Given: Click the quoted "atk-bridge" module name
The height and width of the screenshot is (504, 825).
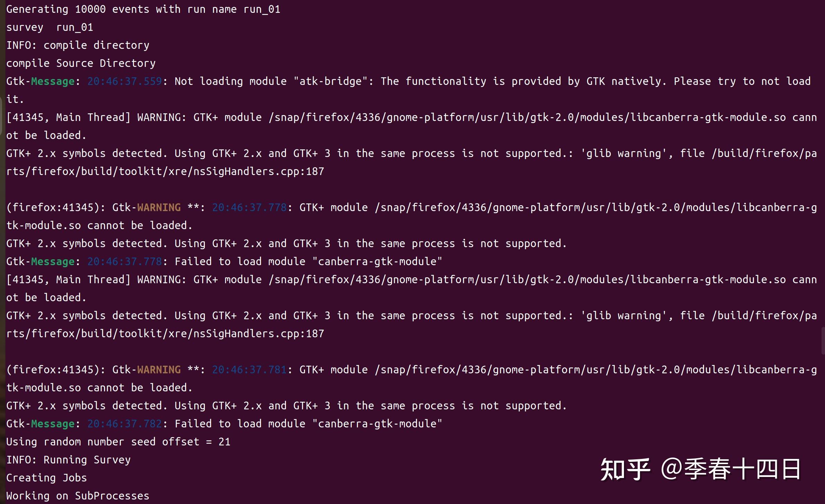Looking at the screenshot, I should point(330,81).
